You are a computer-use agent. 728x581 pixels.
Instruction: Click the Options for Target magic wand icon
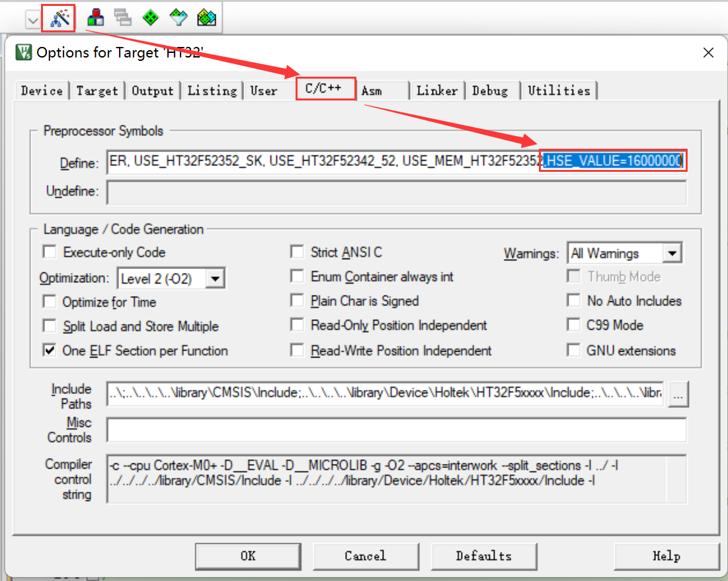pos(59,18)
